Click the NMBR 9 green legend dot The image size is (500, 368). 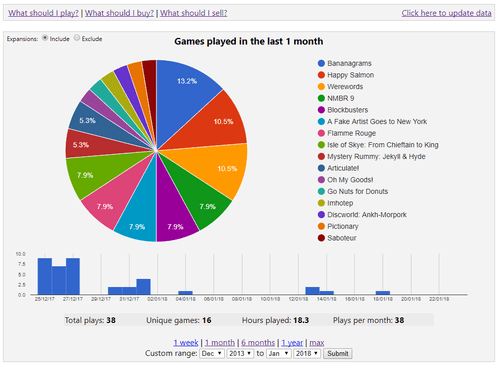tap(321, 98)
